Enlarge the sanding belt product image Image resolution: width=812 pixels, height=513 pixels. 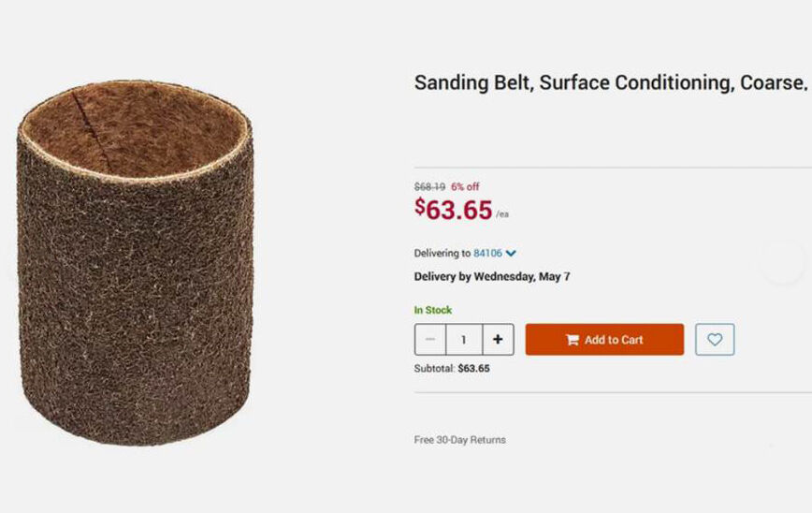[x=135, y=262]
